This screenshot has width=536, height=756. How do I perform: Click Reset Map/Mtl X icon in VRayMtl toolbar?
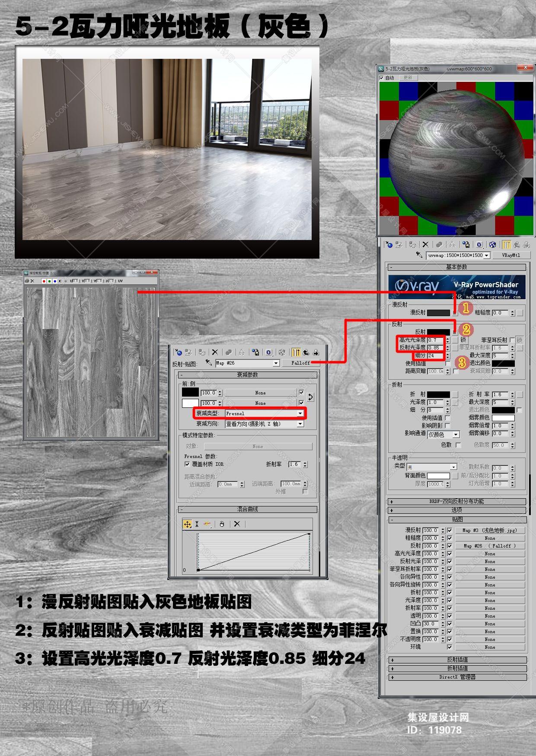tap(425, 245)
